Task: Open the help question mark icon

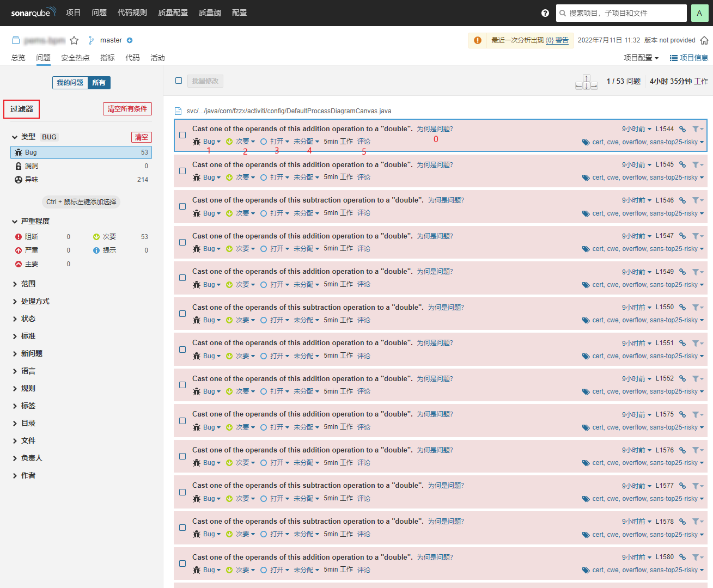Action: (x=545, y=13)
